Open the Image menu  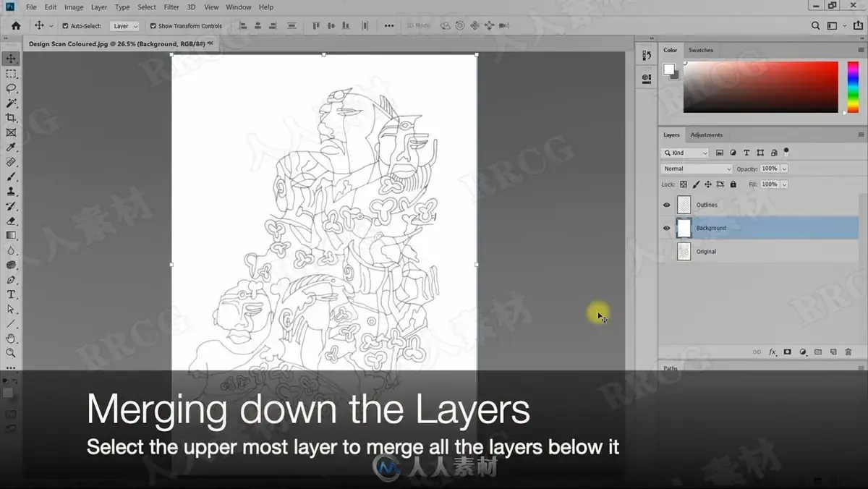[x=74, y=7]
